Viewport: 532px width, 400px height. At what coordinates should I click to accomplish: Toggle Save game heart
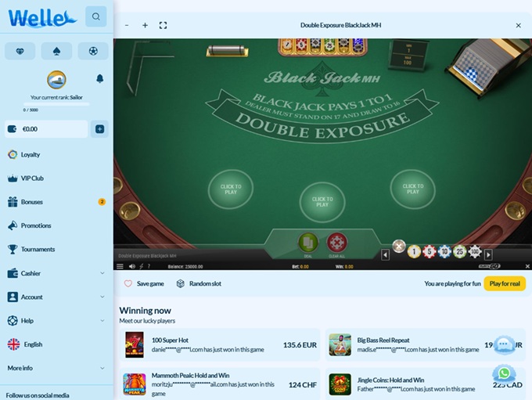[128, 283]
